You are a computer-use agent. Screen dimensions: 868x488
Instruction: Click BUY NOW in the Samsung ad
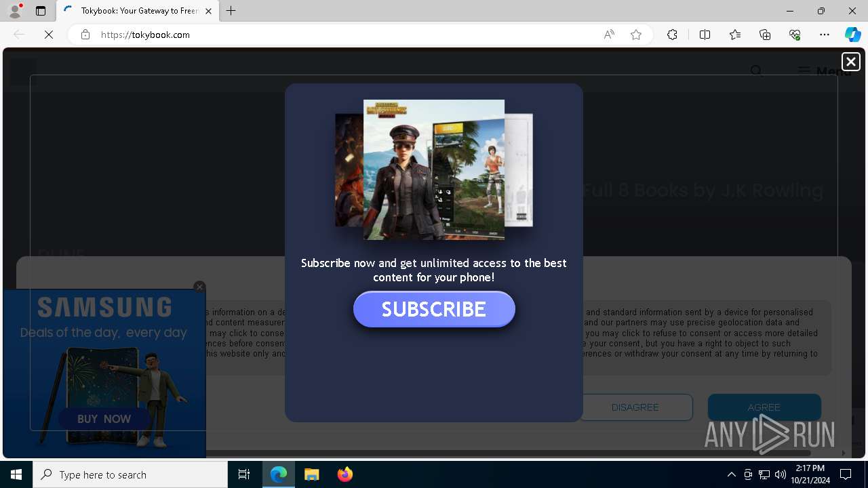[x=104, y=419]
